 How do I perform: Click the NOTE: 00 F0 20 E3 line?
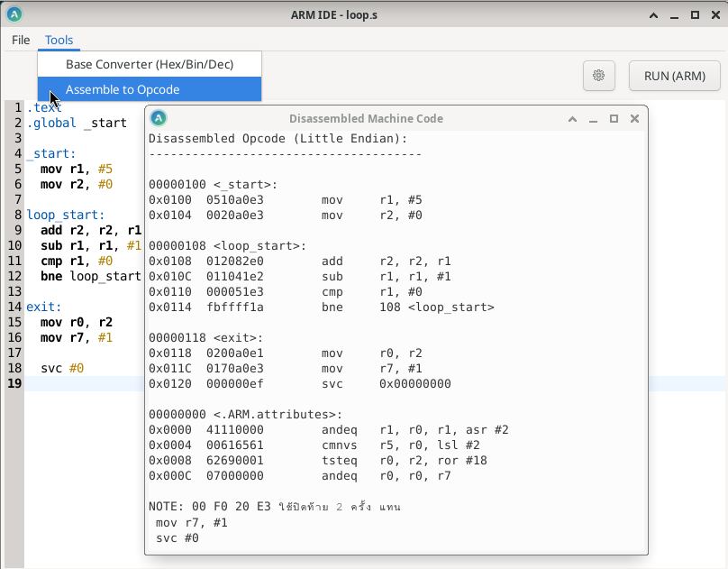[275, 506]
